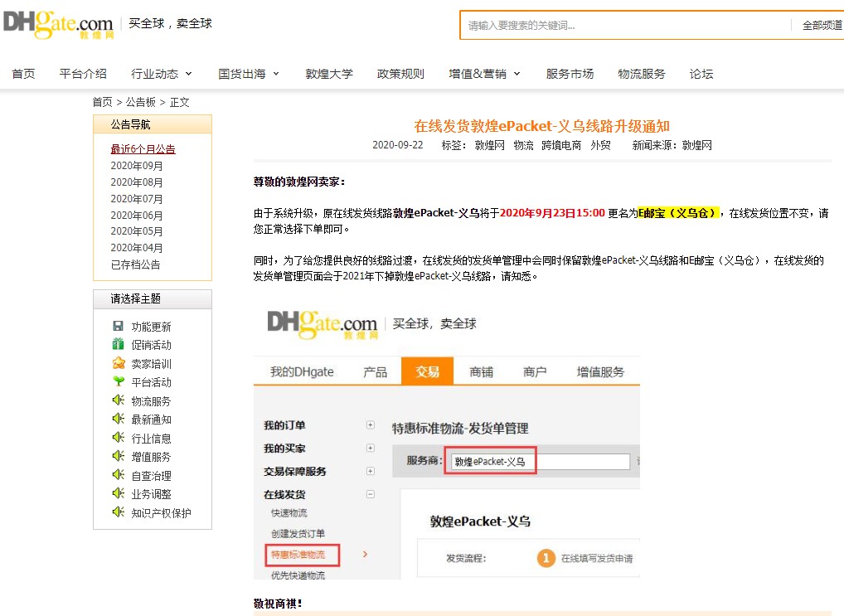Open the 全部频道 search scope selector
The height and width of the screenshot is (616, 844).
coord(822,26)
